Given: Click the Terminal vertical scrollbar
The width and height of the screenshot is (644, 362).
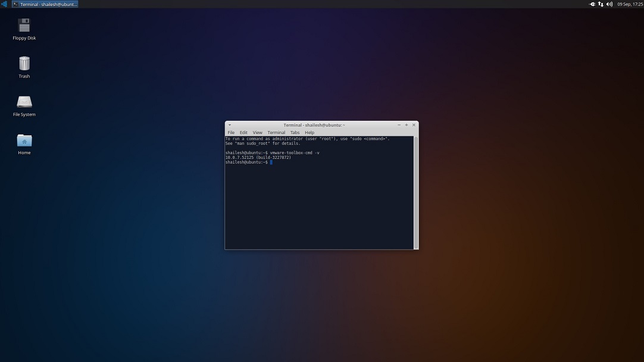Looking at the screenshot, I should 416,193.
